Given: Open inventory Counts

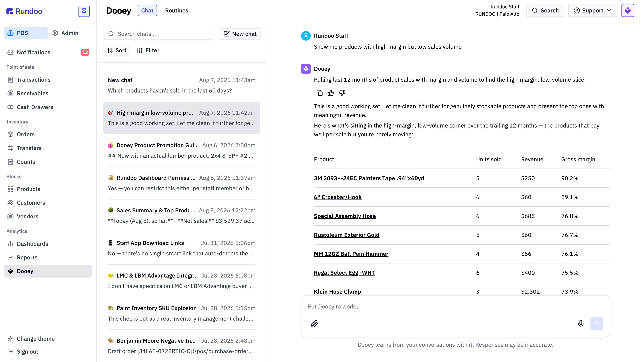Looking at the screenshot, I should coord(48,162).
